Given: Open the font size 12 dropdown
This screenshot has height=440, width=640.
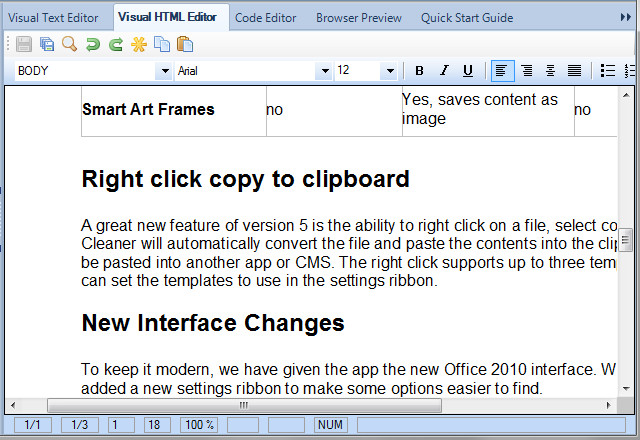Looking at the screenshot, I should coord(390,71).
